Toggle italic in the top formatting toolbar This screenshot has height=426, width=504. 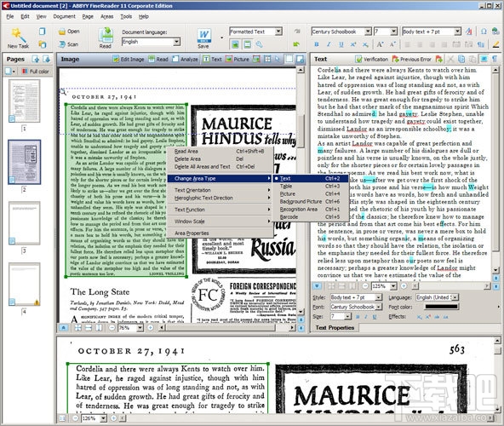pyautogui.click(x=329, y=44)
